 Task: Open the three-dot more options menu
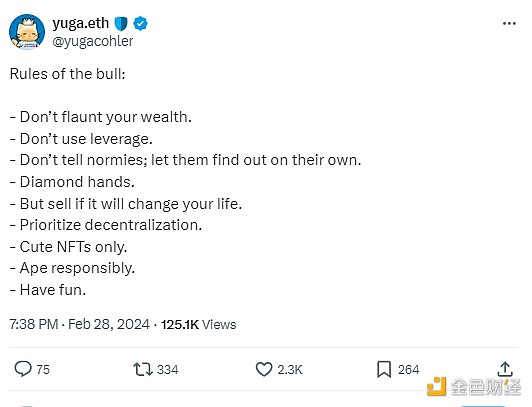coord(509,23)
